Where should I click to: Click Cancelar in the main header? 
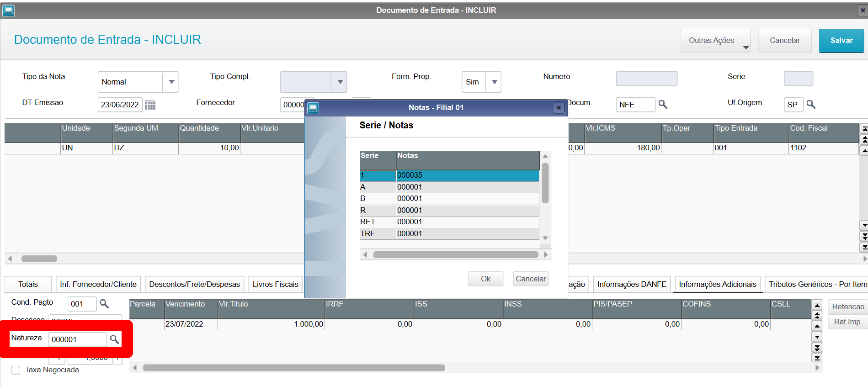click(785, 41)
